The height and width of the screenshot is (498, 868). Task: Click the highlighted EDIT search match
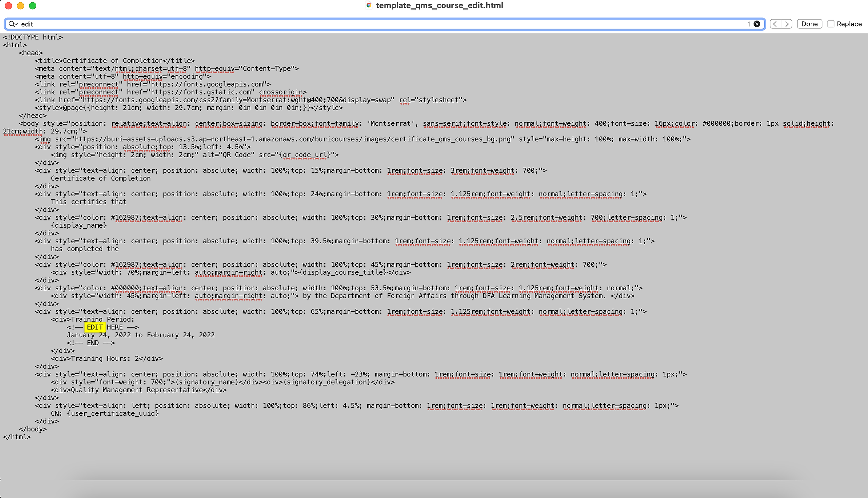pyautogui.click(x=95, y=327)
